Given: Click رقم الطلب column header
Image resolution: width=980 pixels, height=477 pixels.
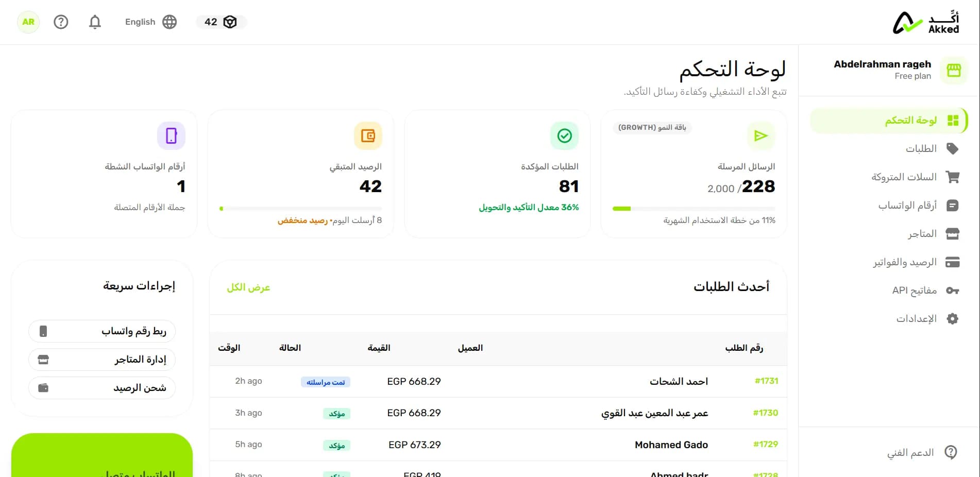Looking at the screenshot, I should coord(744,348).
